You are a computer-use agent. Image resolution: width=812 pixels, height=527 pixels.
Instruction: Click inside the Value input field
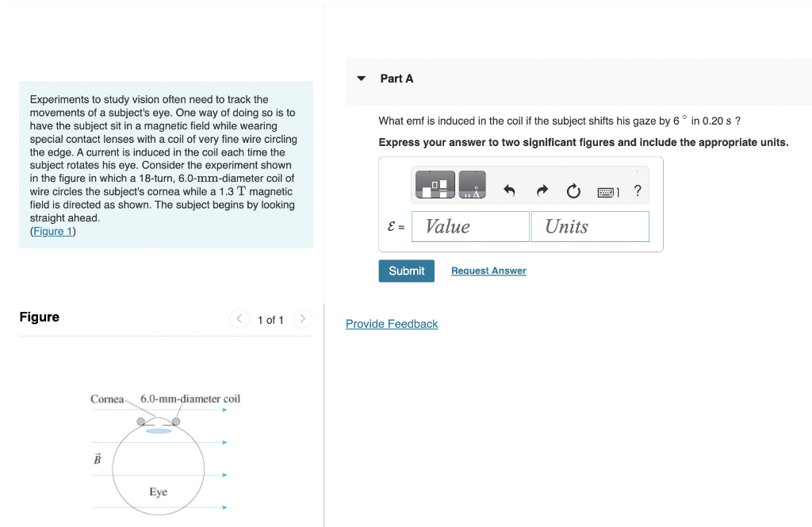pos(469,226)
